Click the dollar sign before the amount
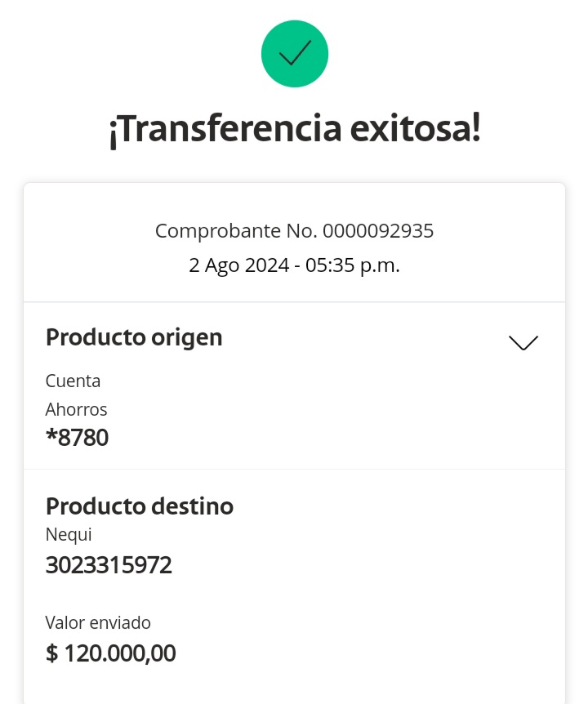Viewport: 588px width, 704px height. tap(52, 653)
